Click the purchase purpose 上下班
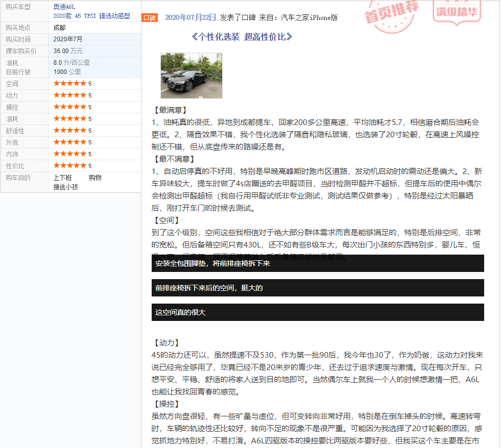 coord(63,178)
